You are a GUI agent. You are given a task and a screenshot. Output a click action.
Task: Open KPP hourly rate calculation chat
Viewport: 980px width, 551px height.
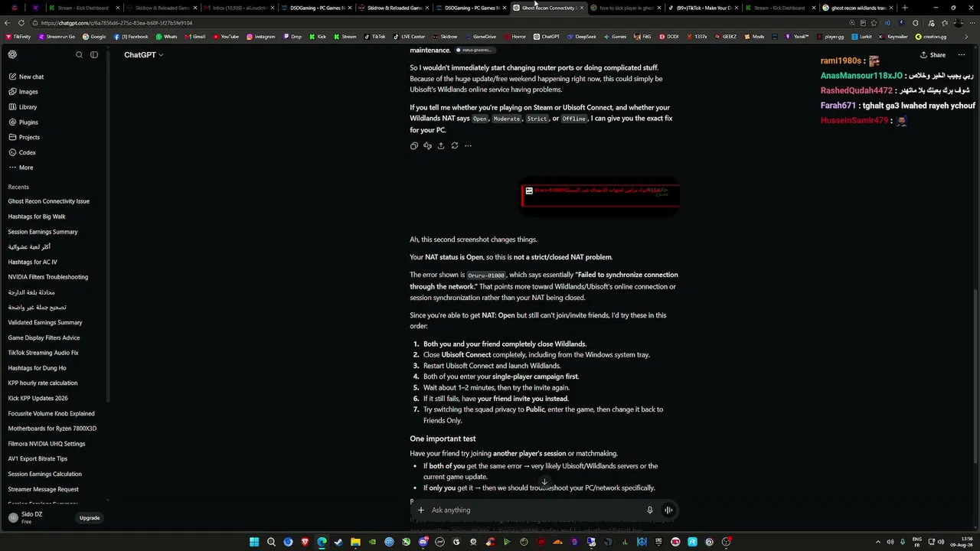click(x=43, y=383)
